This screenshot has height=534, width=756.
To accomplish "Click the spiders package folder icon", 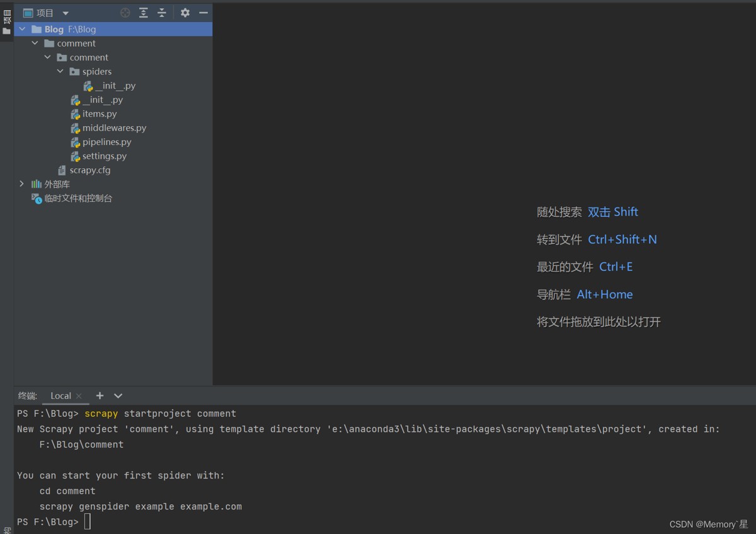I will click(74, 71).
